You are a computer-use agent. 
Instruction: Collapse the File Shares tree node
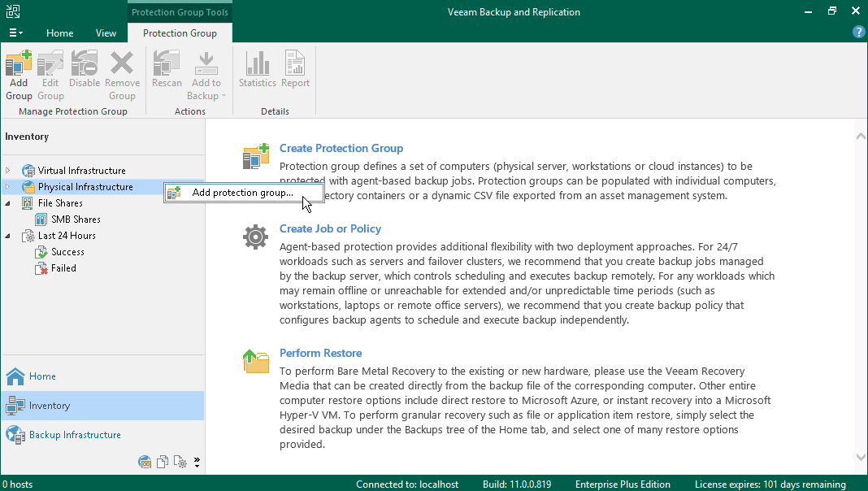[8, 203]
